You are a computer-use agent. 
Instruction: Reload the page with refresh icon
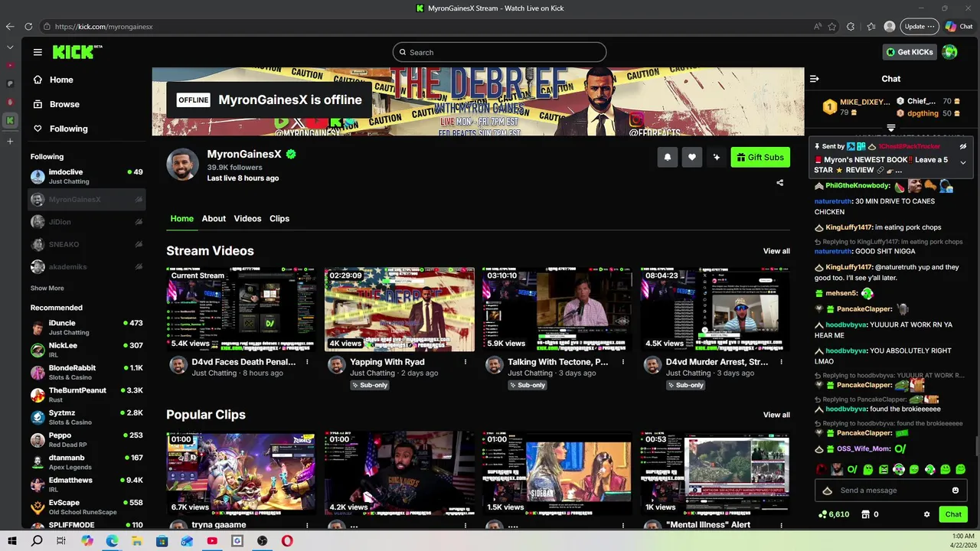point(28,26)
